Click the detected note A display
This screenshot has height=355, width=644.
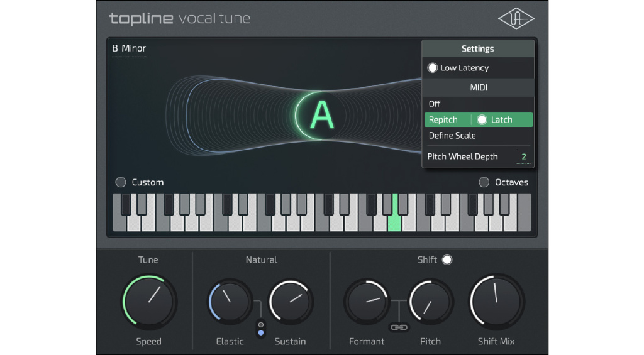click(322, 116)
